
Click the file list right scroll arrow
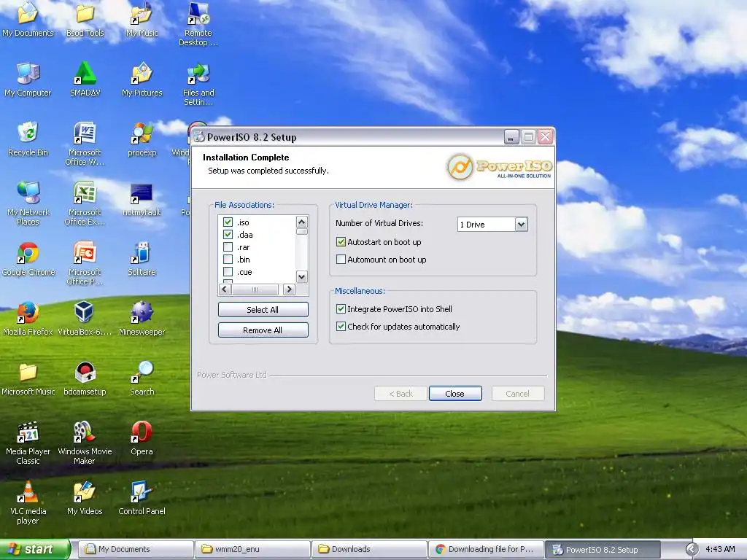[x=289, y=289]
